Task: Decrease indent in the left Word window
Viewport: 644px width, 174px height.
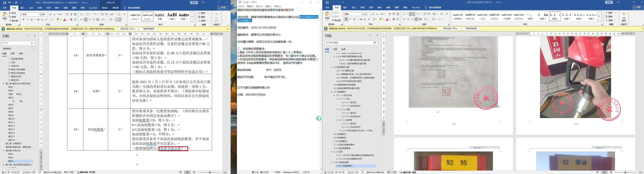Action: tap(102, 14)
